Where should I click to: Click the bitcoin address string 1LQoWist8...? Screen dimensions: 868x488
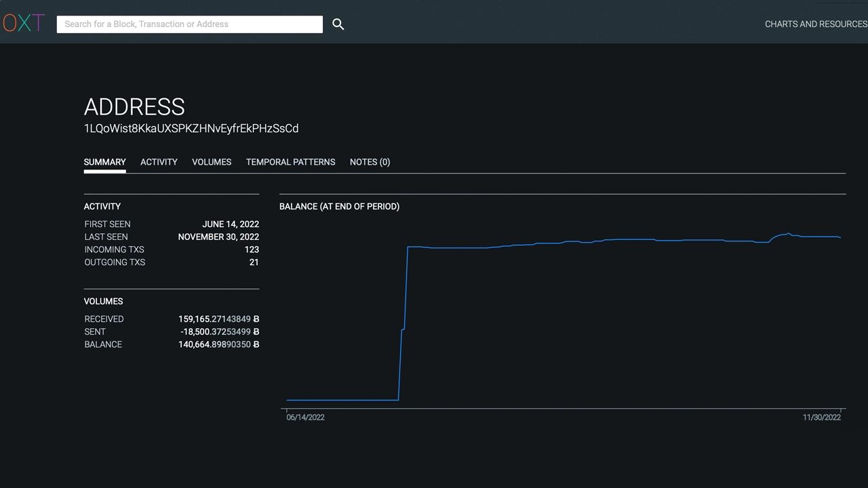(191, 128)
